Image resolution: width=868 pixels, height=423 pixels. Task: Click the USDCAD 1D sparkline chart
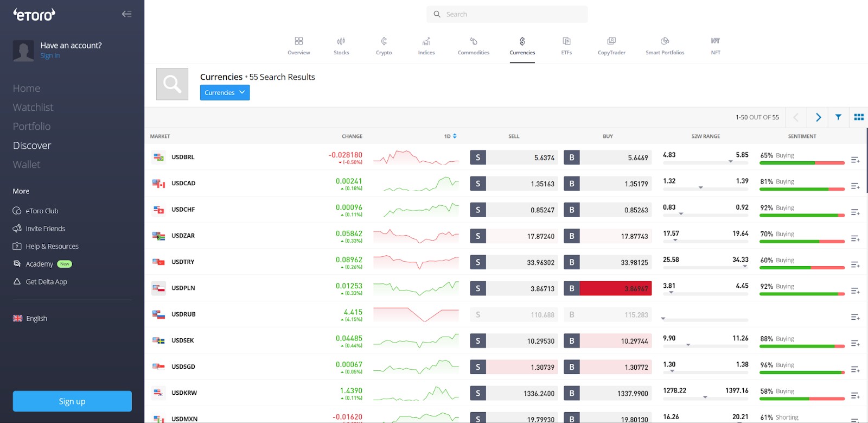[416, 184]
